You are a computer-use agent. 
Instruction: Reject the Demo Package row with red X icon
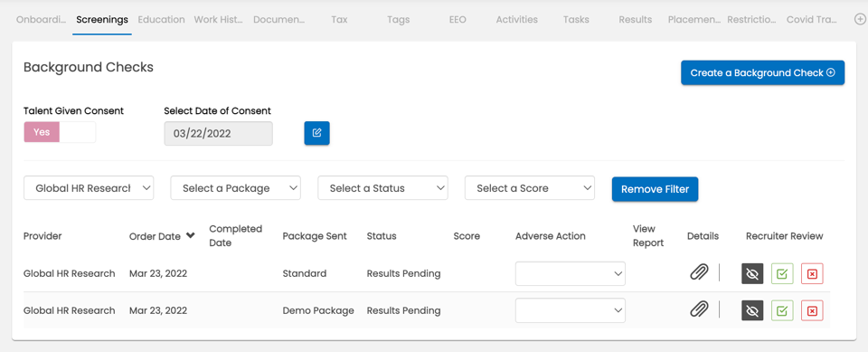click(812, 310)
